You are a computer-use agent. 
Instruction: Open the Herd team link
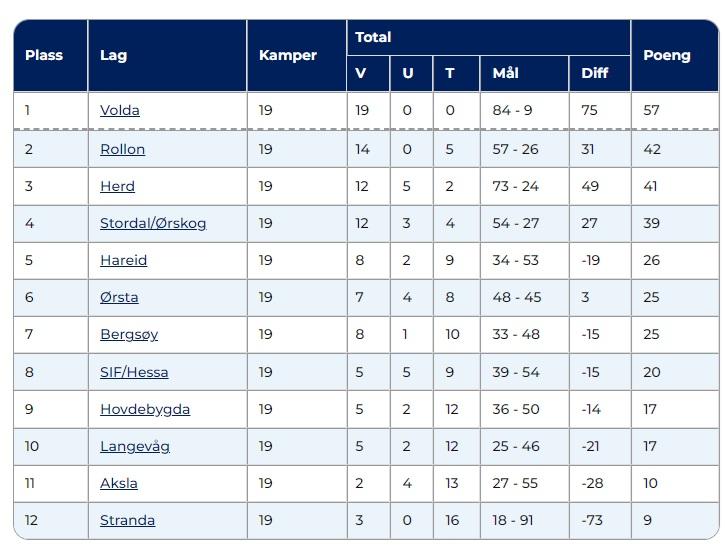(117, 186)
